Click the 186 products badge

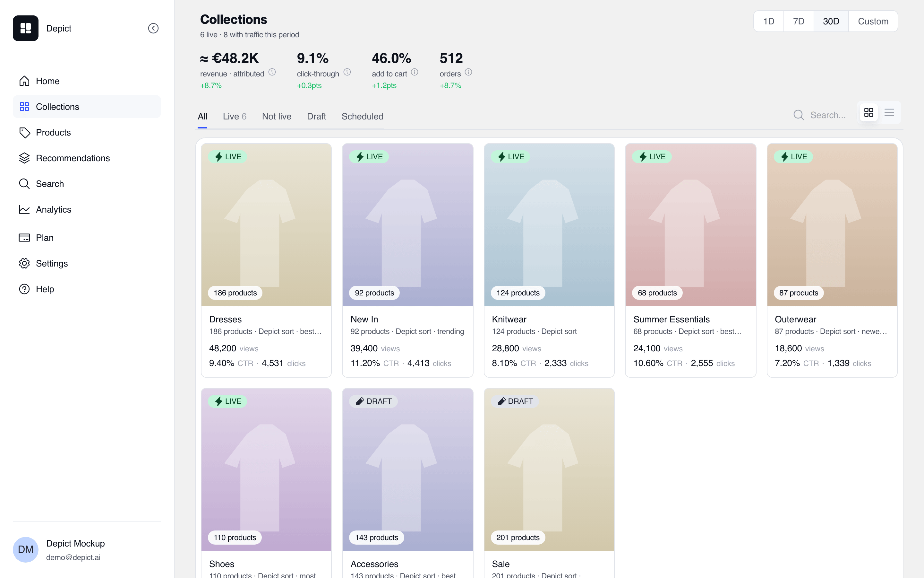235,293
